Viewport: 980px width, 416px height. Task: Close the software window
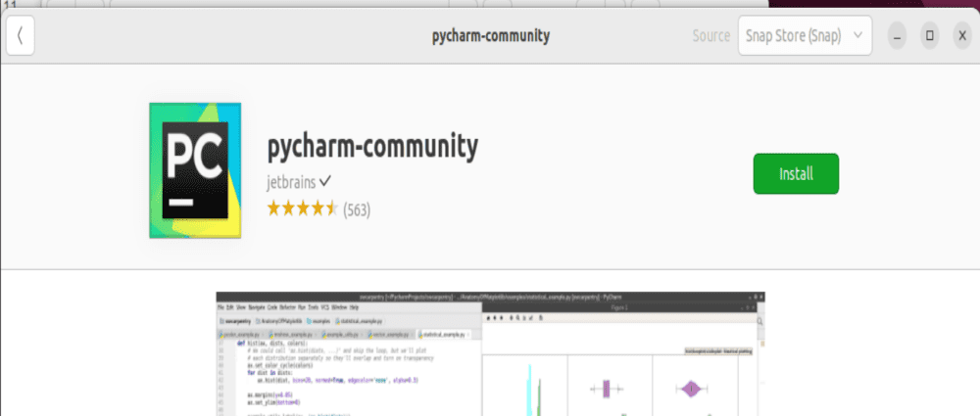[x=962, y=36]
